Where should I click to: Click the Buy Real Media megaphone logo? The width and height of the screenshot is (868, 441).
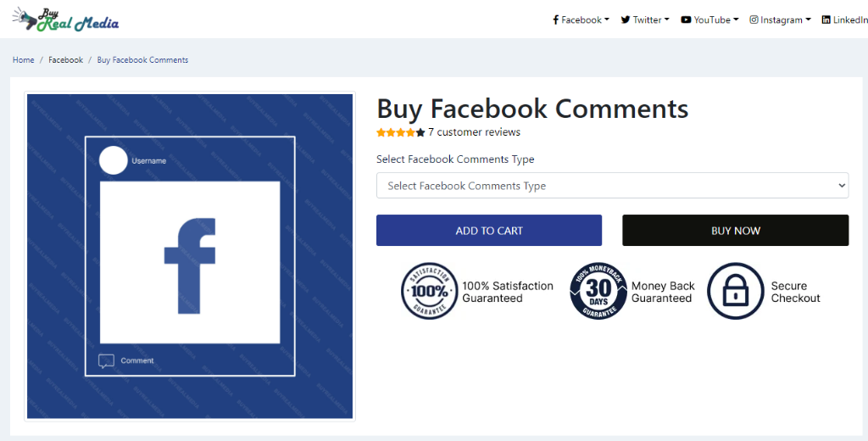pos(65,20)
